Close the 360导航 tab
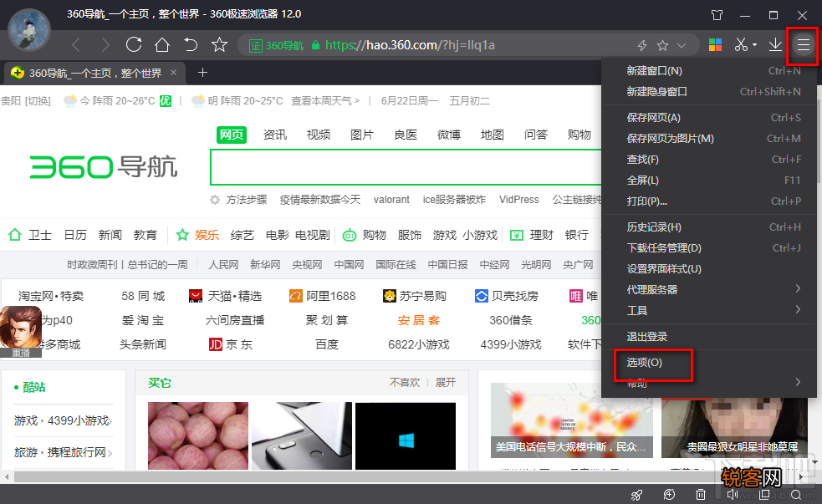 [174, 73]
